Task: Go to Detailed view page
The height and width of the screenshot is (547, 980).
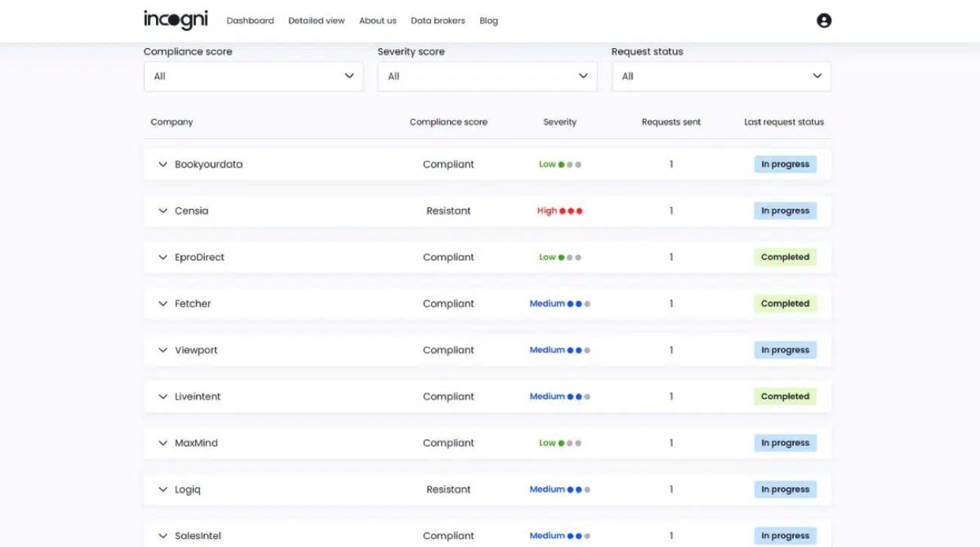Action: pos(317,20)
